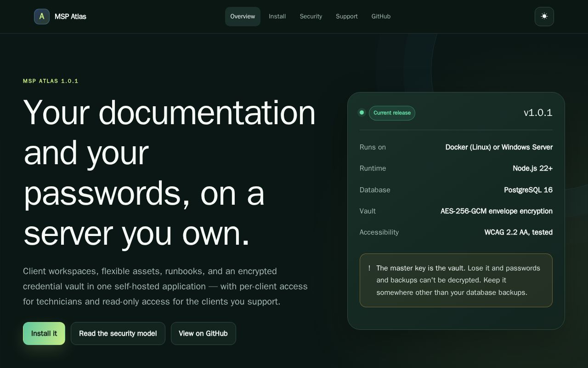Click "Docker (Linux) or Windows Server" value
This screenshot has width=588, height=368.
pyautogui.click(x=499, y=147)
